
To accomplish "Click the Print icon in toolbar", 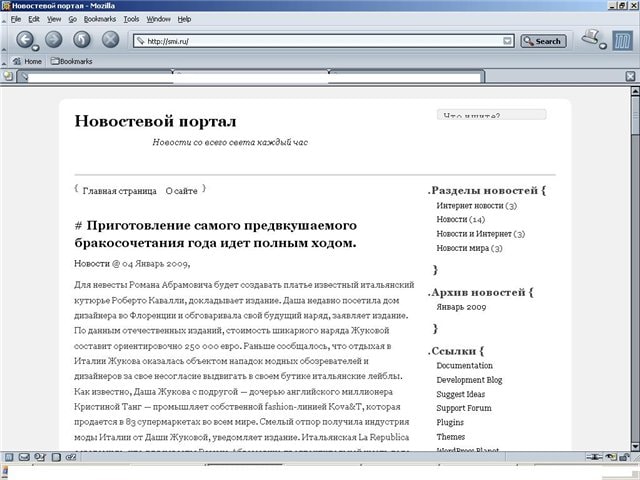I will pyautogui.click(x=592, y=40).
